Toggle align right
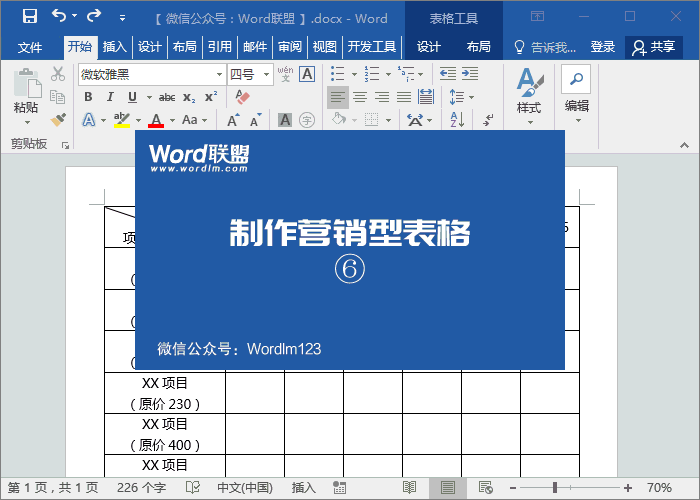Image resolution: width=700 pixels, height=500 pixels. tap(382, 97)
